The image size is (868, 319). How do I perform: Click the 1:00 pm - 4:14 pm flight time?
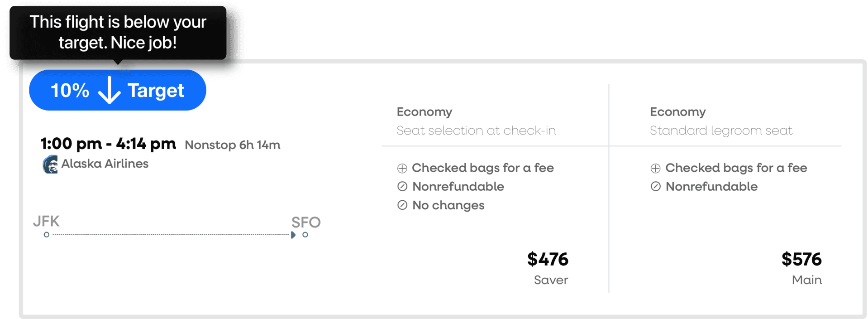pyautogui.click(x=108, y=144)
